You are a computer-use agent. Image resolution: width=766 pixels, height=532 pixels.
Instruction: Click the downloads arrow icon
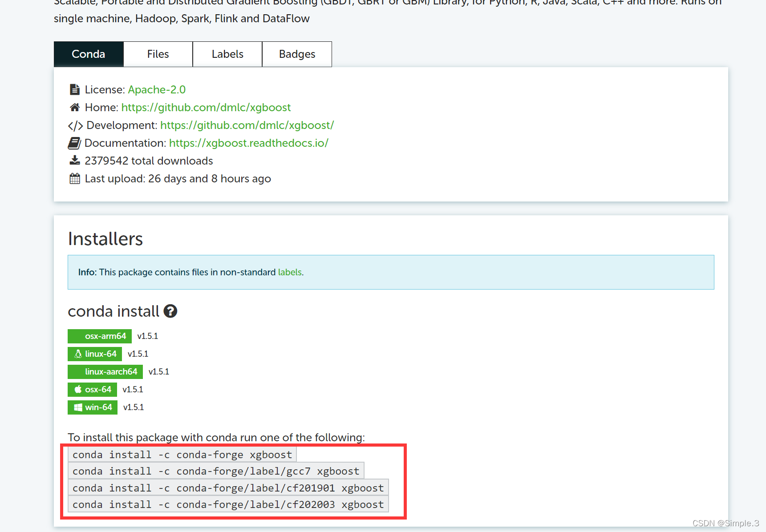75,160
